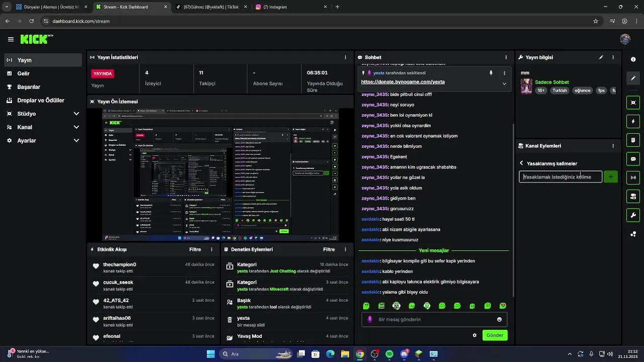Go back from Yasaklanmış kelimeler
The height and width of the screenshot is (362, 644).
click(x=521, y=163)
